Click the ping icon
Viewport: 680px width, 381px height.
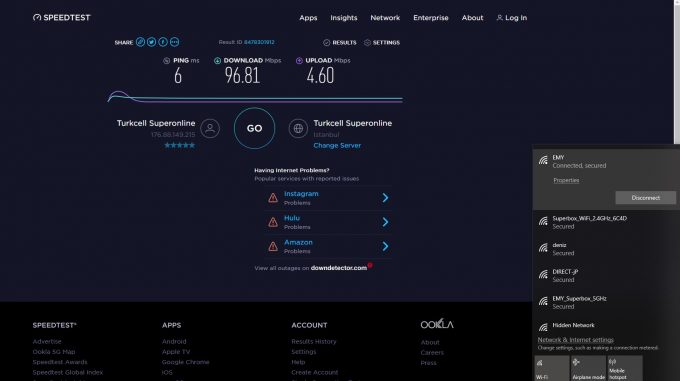click(167, 61)
